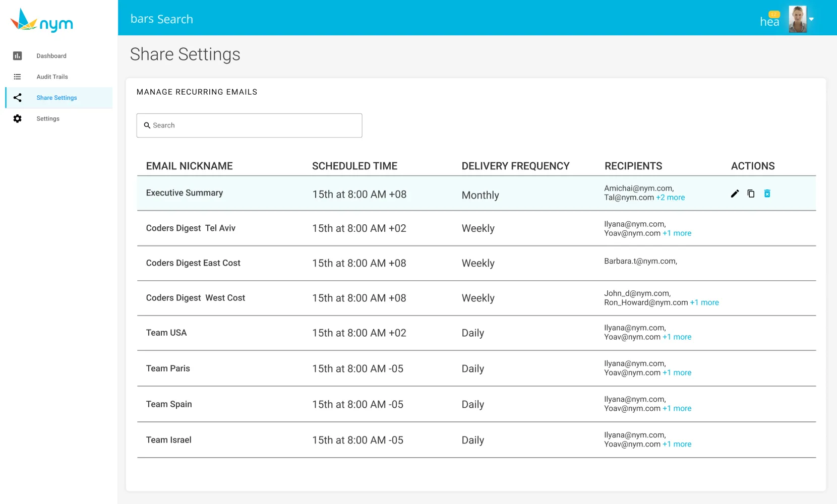Click the nym logo
This screenshot has height=504, width=837.
coord(42,21)
